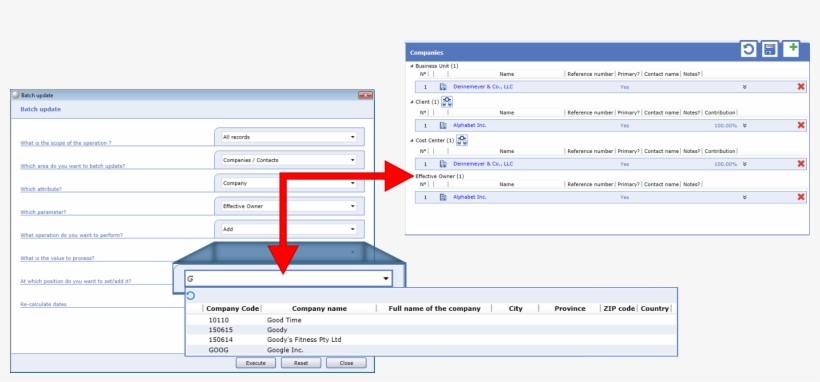Collapse the Cost Center (1) section
820x382 pixels.
tap(412, 140)
